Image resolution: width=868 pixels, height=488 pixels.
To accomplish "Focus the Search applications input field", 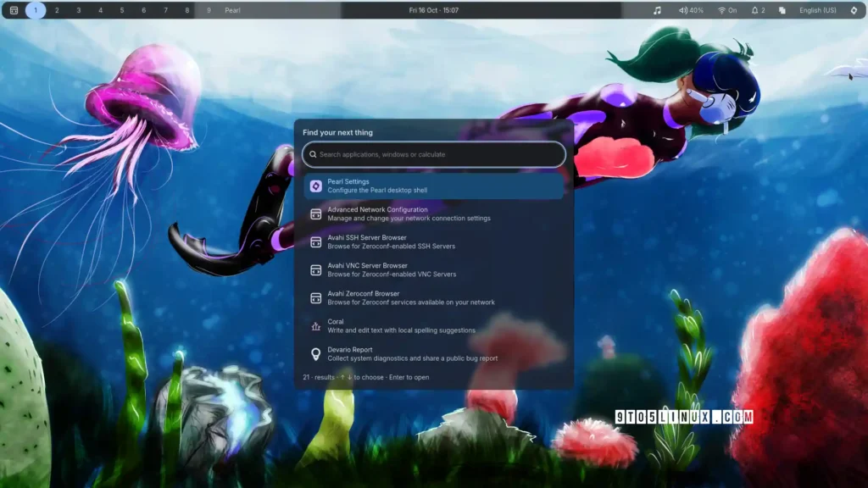I will click(434, 154).
